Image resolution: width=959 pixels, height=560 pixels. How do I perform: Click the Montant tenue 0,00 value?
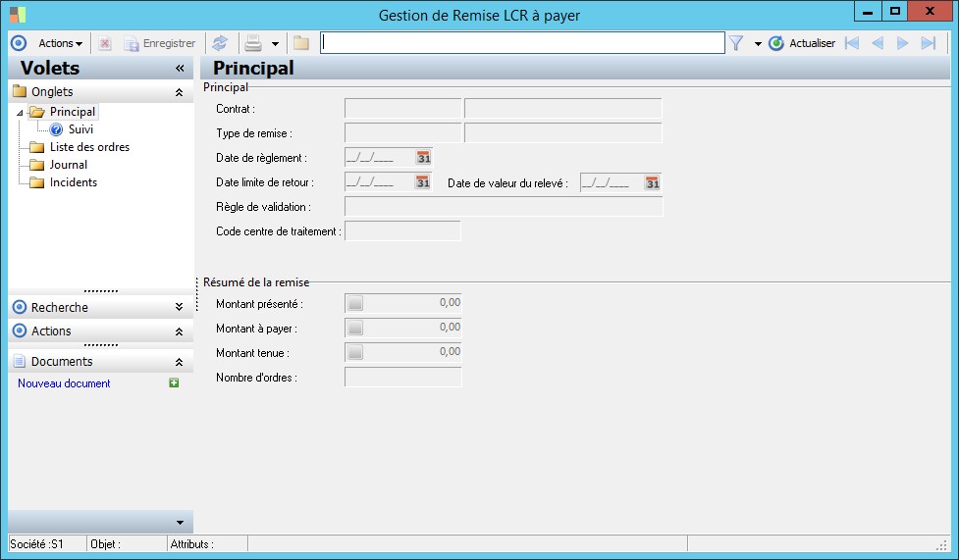(450, 351)
